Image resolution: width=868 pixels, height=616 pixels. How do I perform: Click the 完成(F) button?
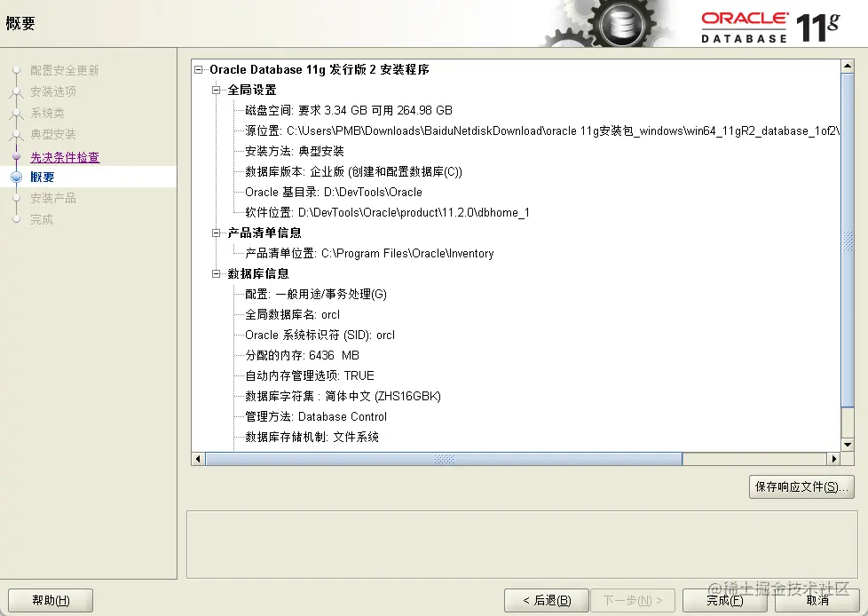tap(724, 601)
